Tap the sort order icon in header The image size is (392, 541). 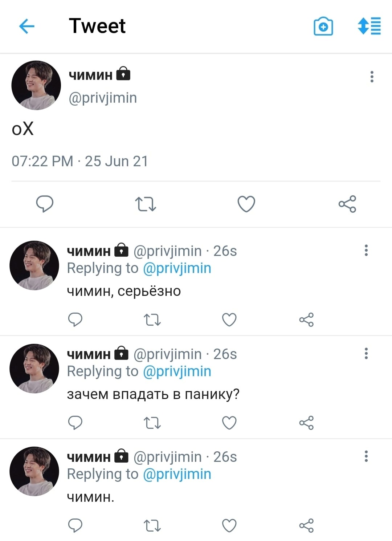point(369,26)
